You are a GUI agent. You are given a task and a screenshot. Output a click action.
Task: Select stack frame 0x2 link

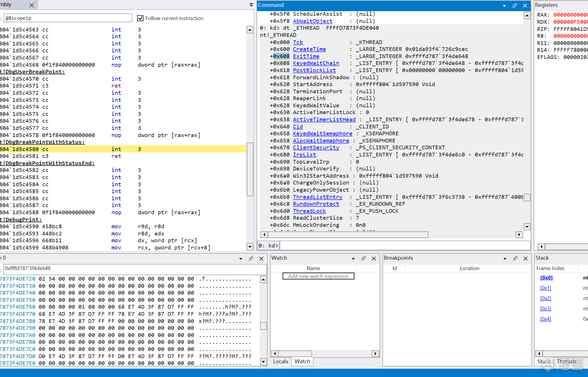(x=546, y=298)
